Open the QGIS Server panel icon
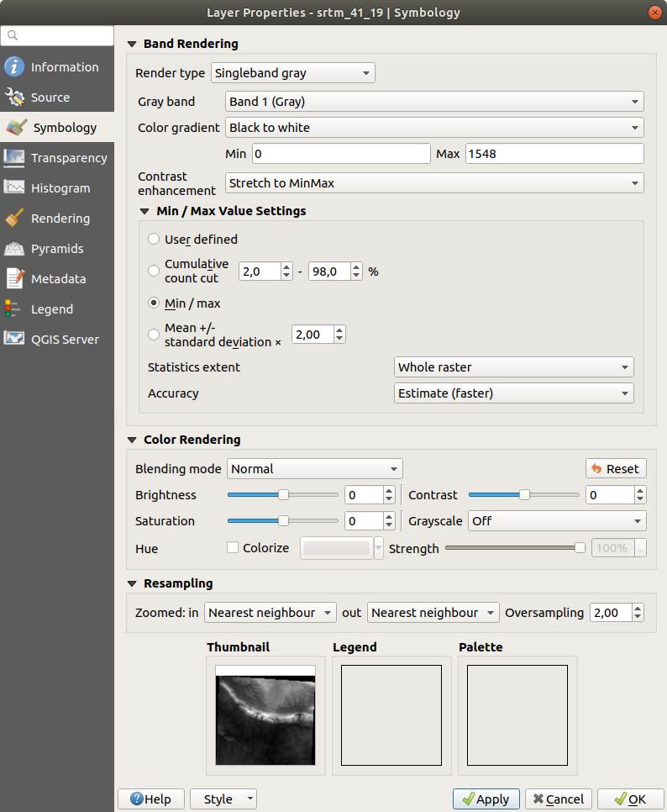The height and width of the screenshot is (812, 667). point(14,340)
